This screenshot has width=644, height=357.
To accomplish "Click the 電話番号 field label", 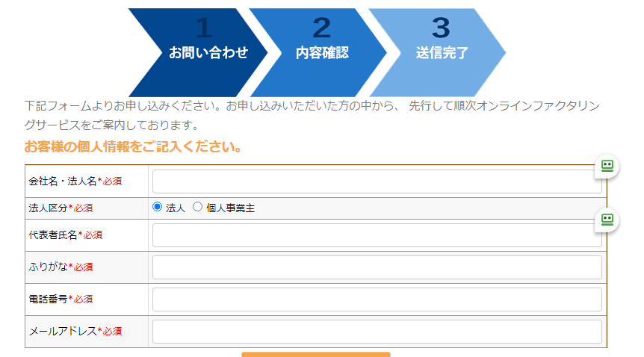I will tap(48, 299).
